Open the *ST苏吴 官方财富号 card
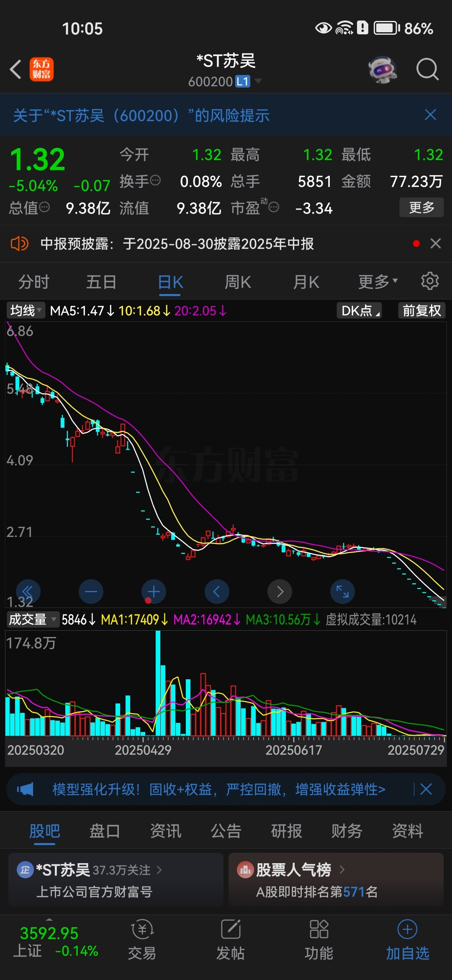The height and width of the screenshot is (980, 452). click(x=116, y=879)
